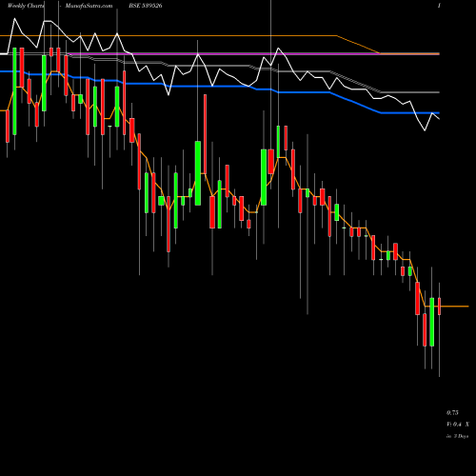Click the tall green candle beside the final candle

[x=432, y=322]
